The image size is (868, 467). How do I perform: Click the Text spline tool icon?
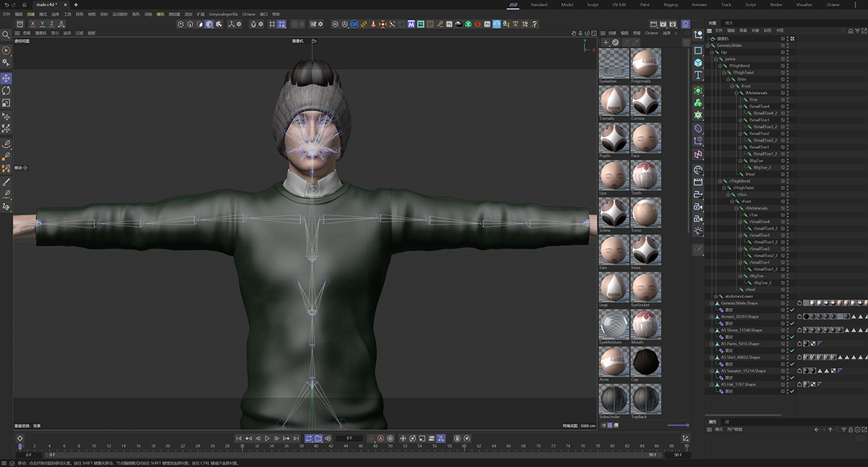(x=698, y=75)
